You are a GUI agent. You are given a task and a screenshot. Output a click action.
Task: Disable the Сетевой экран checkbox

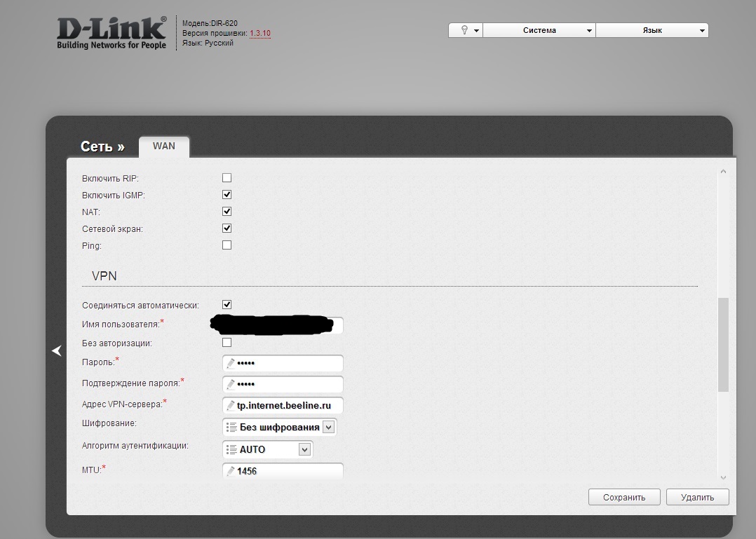click(x=227, y=228)
